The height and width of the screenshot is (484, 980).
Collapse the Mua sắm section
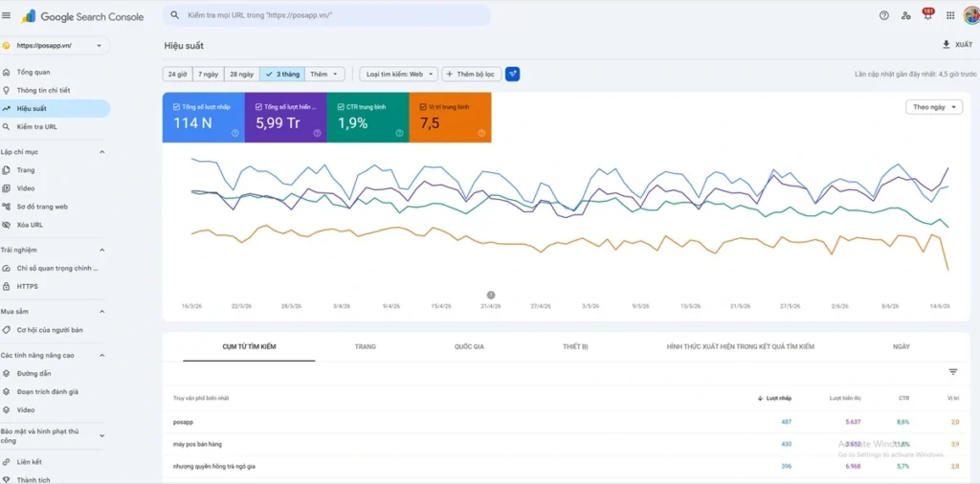[101, 312]
